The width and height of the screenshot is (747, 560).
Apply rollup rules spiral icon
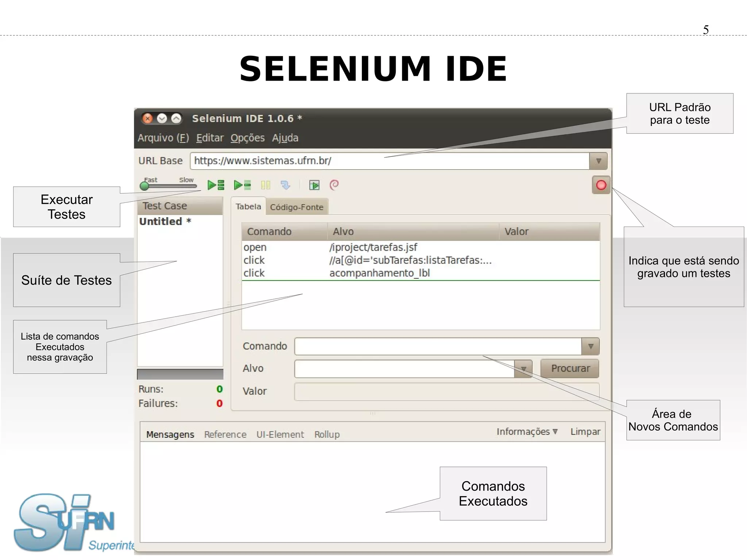(x=334, y=185)
